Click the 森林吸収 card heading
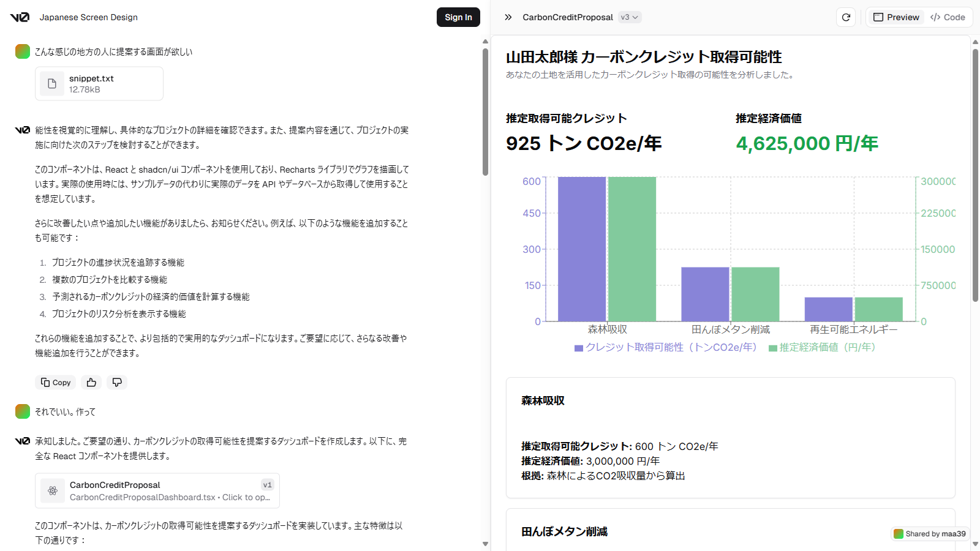Viewport: 980px width, 551px height. pyautogui.click(x=543, y=400)
